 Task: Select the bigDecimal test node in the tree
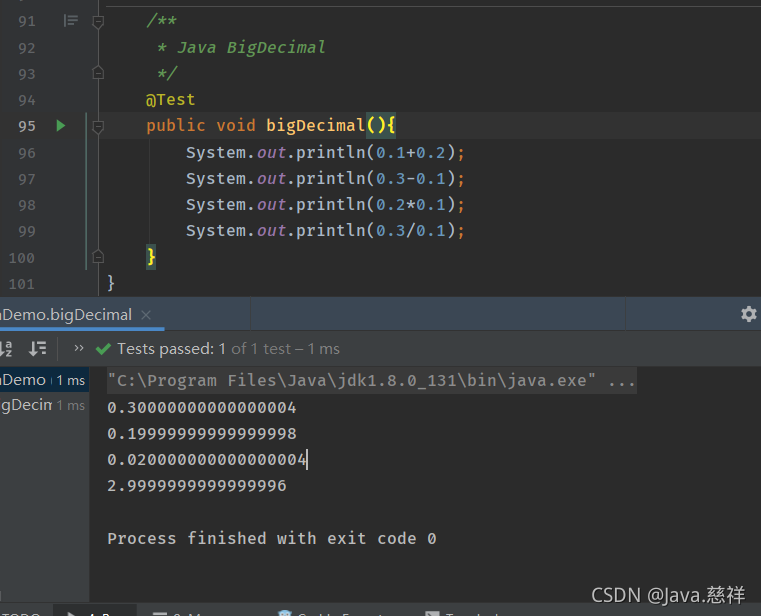pyautogui.click(x=44, y=405)
